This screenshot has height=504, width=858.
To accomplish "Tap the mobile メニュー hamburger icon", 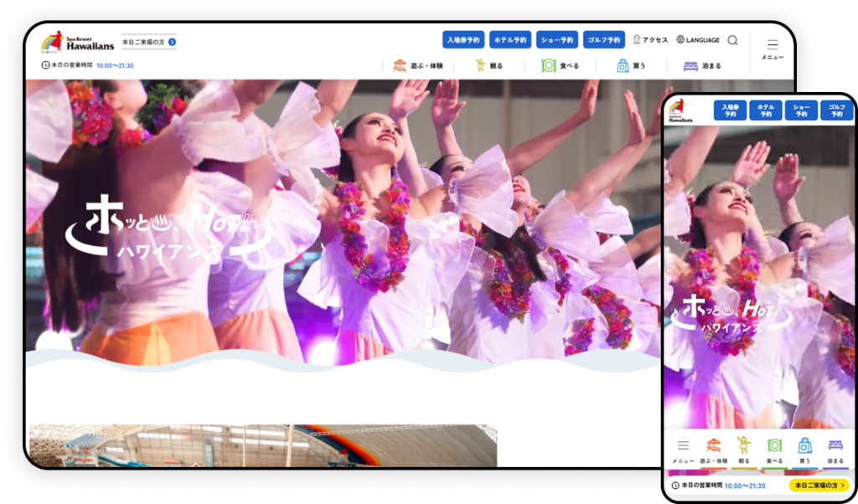I will [683, 450].
